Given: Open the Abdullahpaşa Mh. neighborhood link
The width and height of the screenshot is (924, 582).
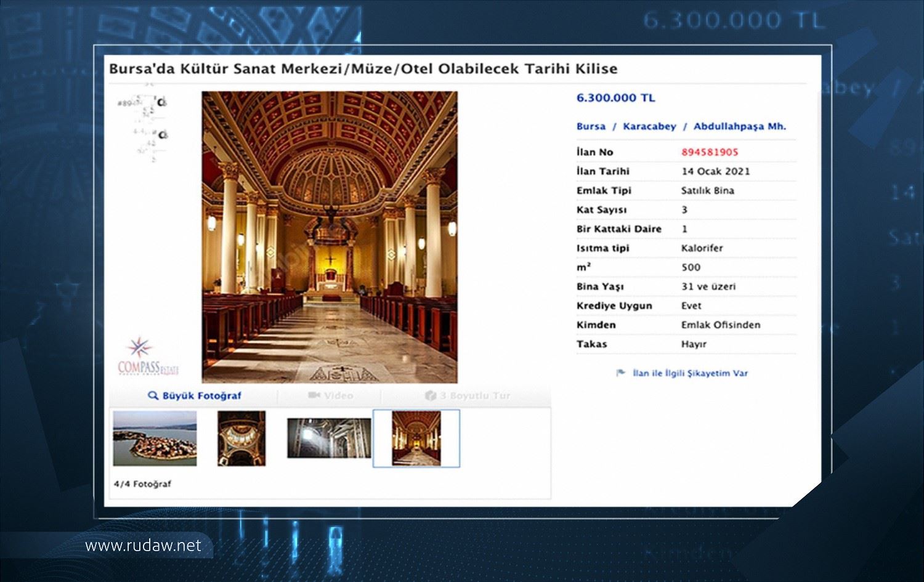Looking at the screenshot, I should (x=739, y=126).
